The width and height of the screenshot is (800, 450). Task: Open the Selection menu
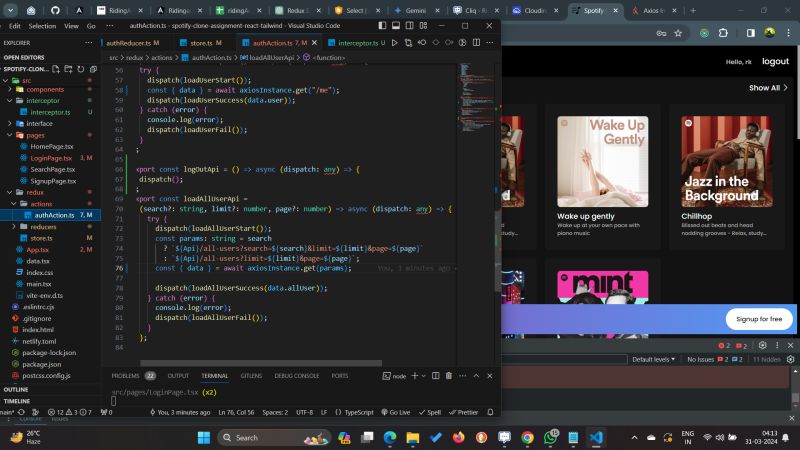click(42, 26)
